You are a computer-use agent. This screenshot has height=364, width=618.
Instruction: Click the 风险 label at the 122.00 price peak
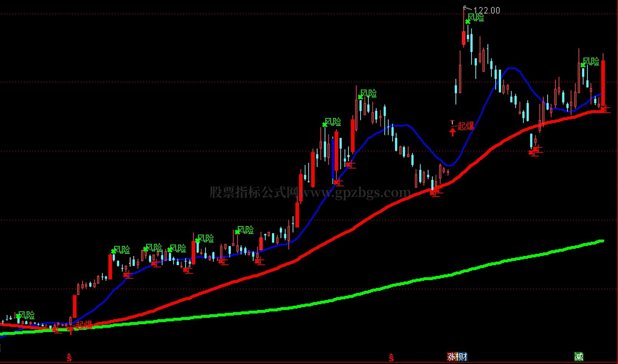point(475,17)
